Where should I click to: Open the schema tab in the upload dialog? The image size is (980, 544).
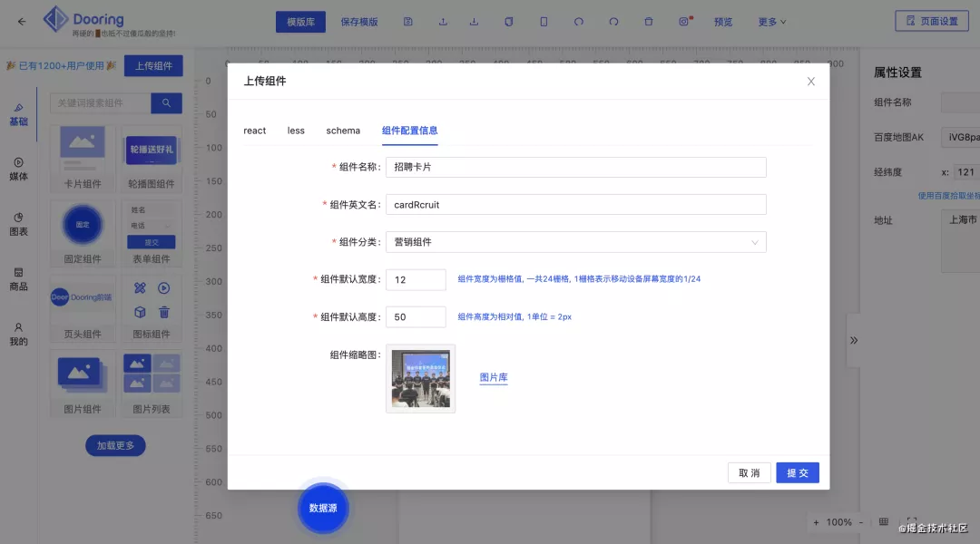point(343,131)
